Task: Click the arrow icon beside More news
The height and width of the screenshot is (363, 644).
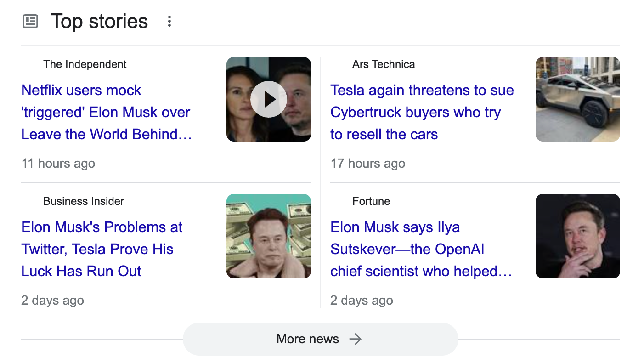Action: (x=355, y=339)
